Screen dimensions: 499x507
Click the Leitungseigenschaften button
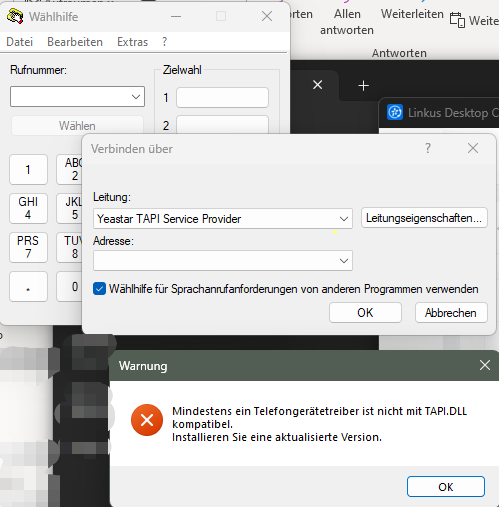424,218
